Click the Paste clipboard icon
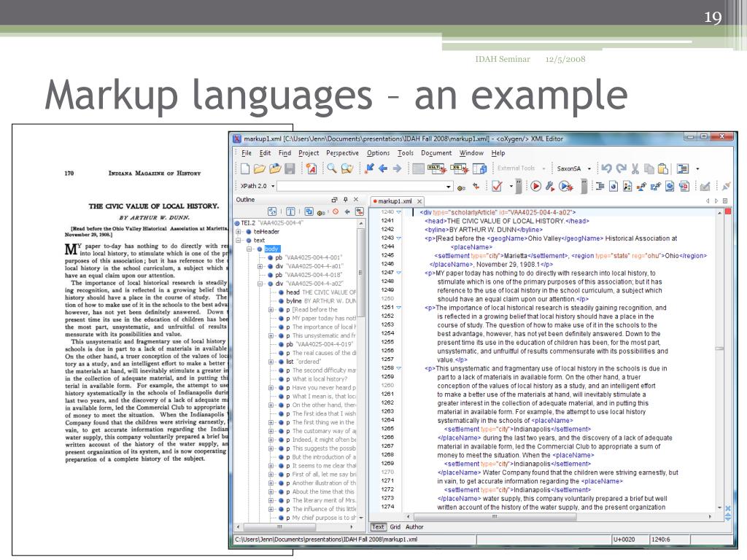 tap(662, 168)
